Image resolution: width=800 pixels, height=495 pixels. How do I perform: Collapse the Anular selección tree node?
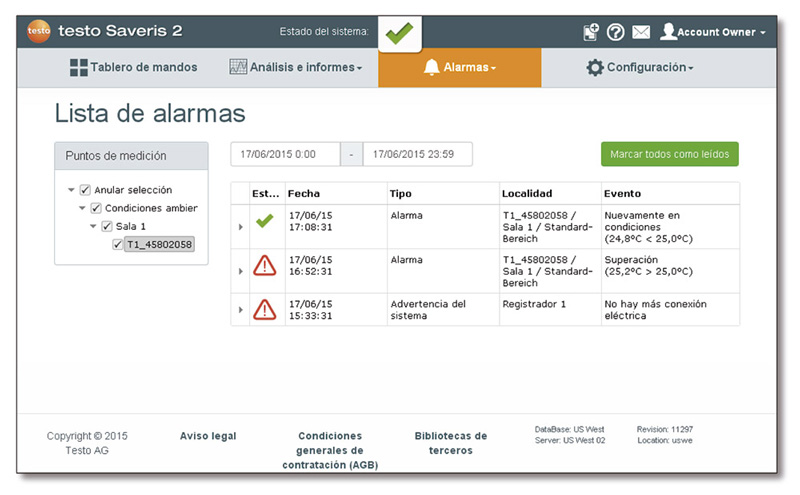[71, 190]
